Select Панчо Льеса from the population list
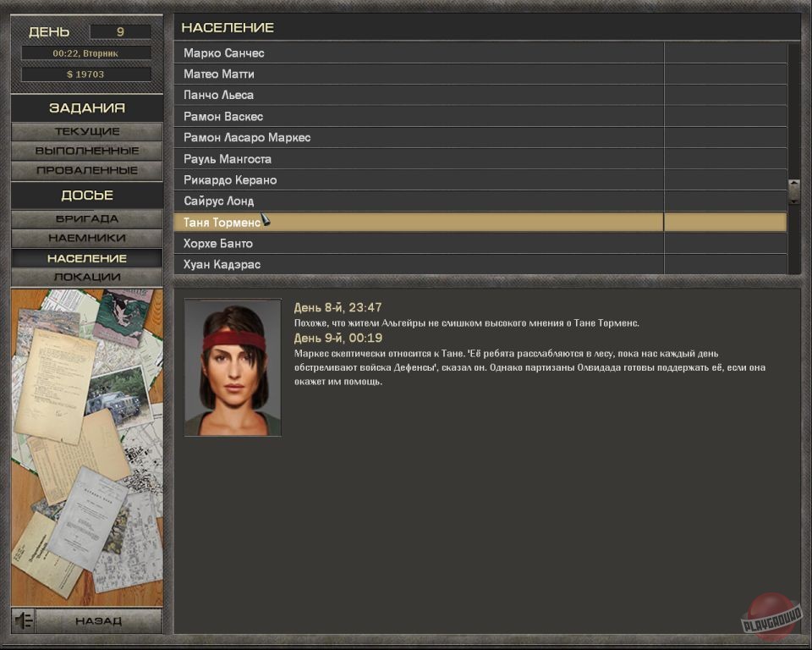Image resolution: width=812 pixels, height=650 pixels. point(480,96)
